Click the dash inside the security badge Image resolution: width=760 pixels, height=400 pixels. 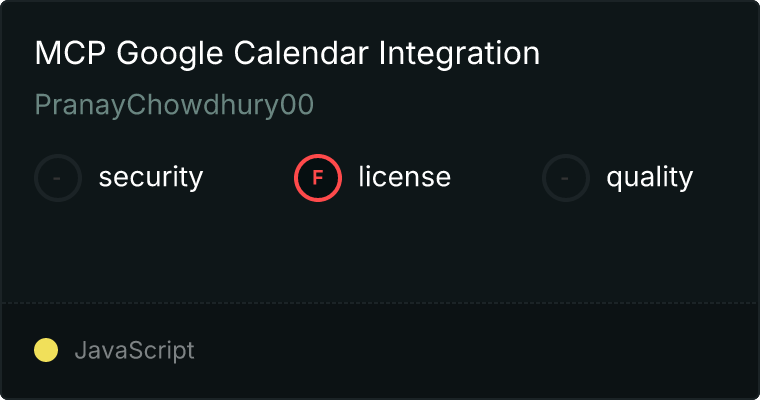tap(58, 178)
